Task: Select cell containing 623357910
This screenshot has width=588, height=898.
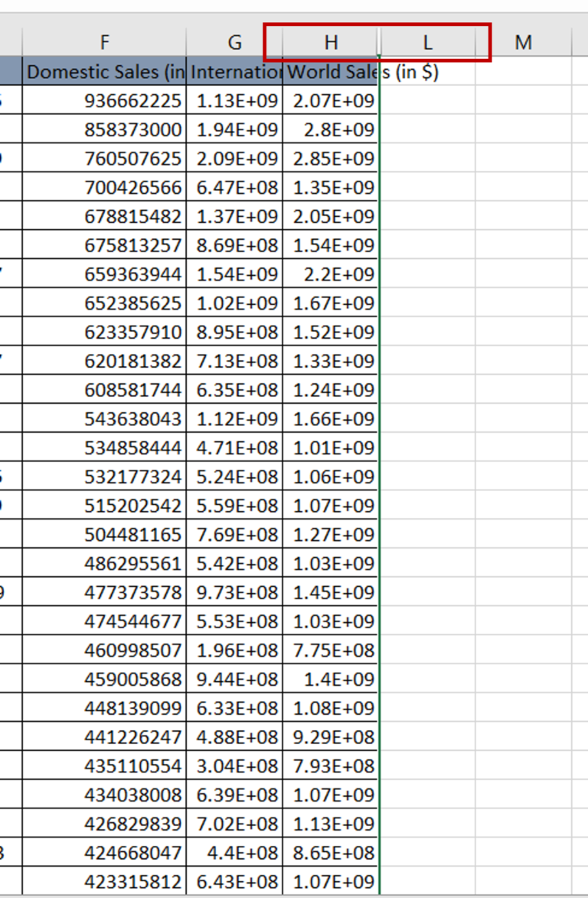Action: point(104,332)
